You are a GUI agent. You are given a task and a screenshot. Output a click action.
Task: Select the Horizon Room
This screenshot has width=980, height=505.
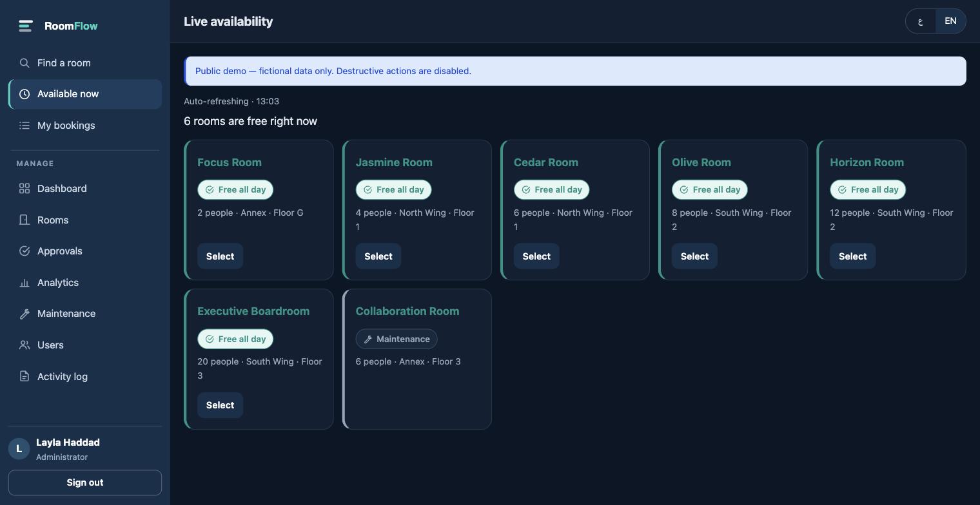[x=852, y=256]
